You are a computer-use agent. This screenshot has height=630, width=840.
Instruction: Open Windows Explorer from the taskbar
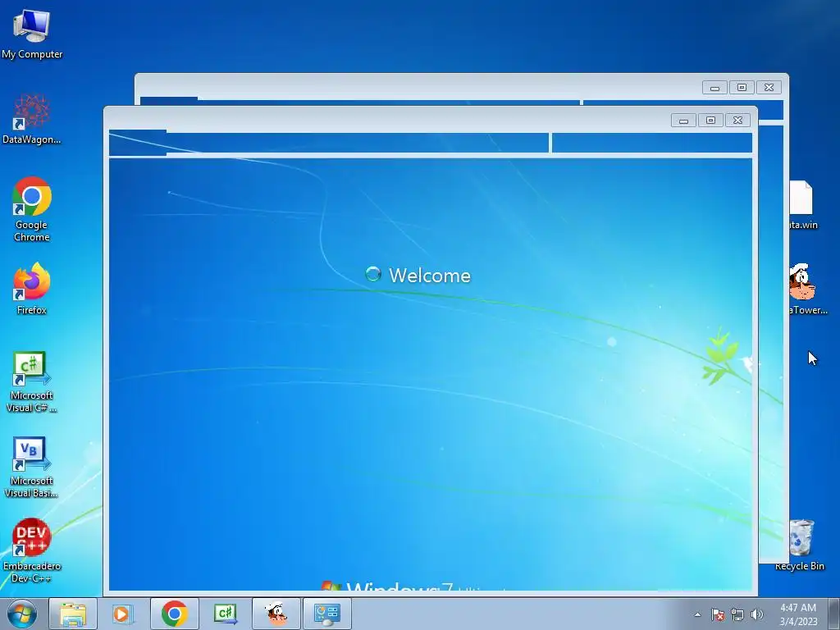[x=73, y=614]
